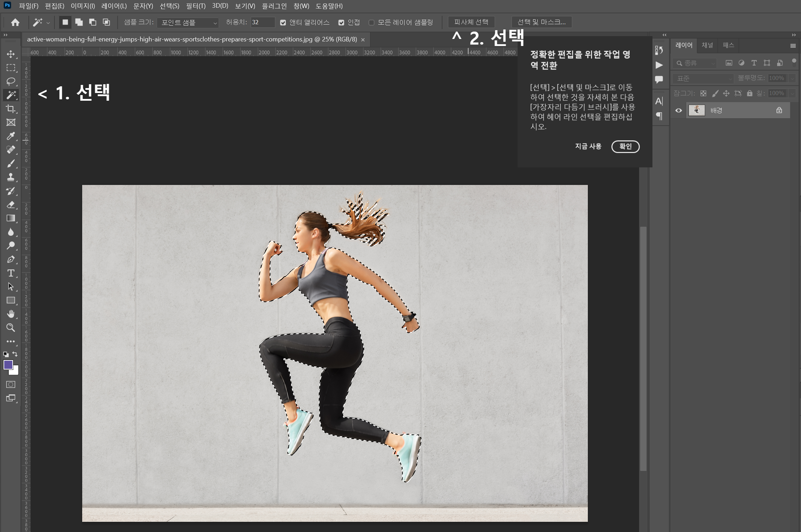Select the Horizontal Type tool
This screenshot has width=801, height=532.
click(x=11, y=273)
